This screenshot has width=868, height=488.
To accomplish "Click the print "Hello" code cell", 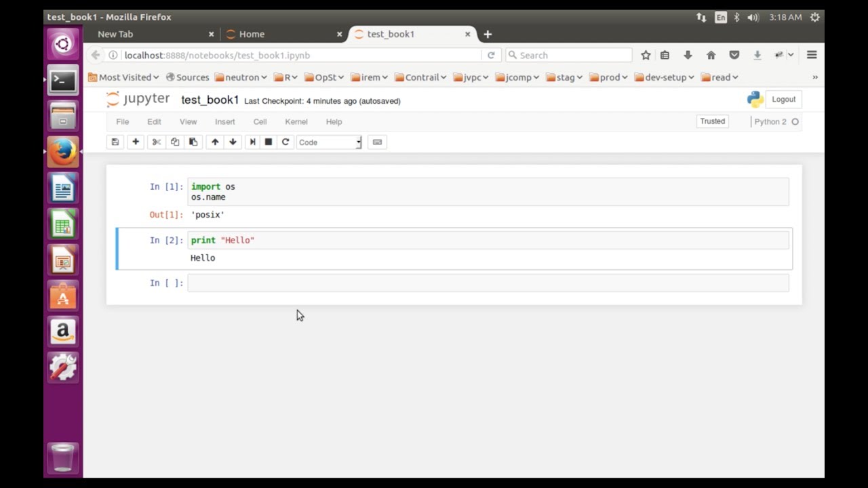I will 488,241.
